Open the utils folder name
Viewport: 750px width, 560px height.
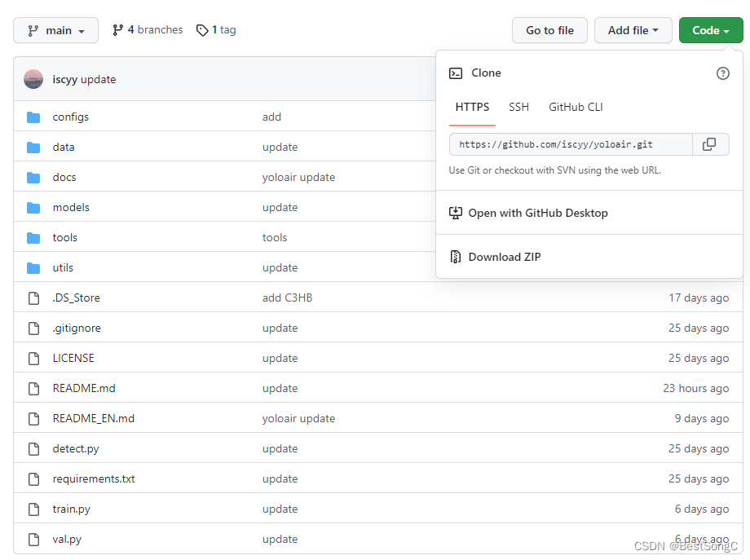point(63,268)
